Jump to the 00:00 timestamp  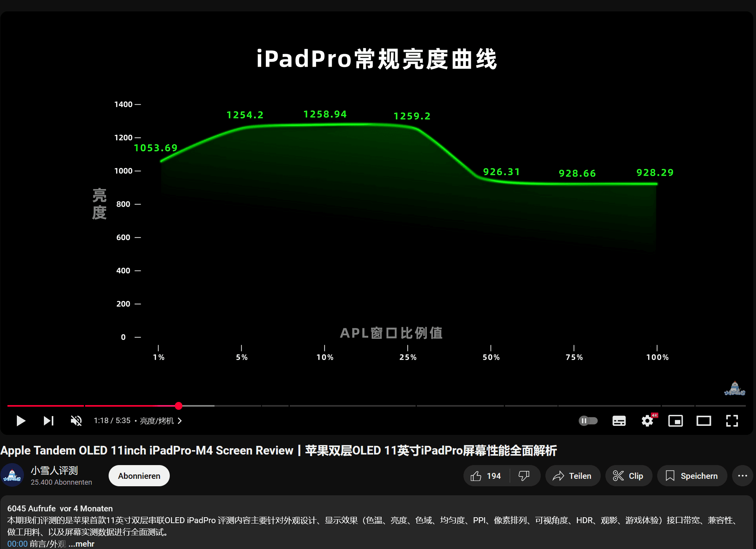[17, 544]
